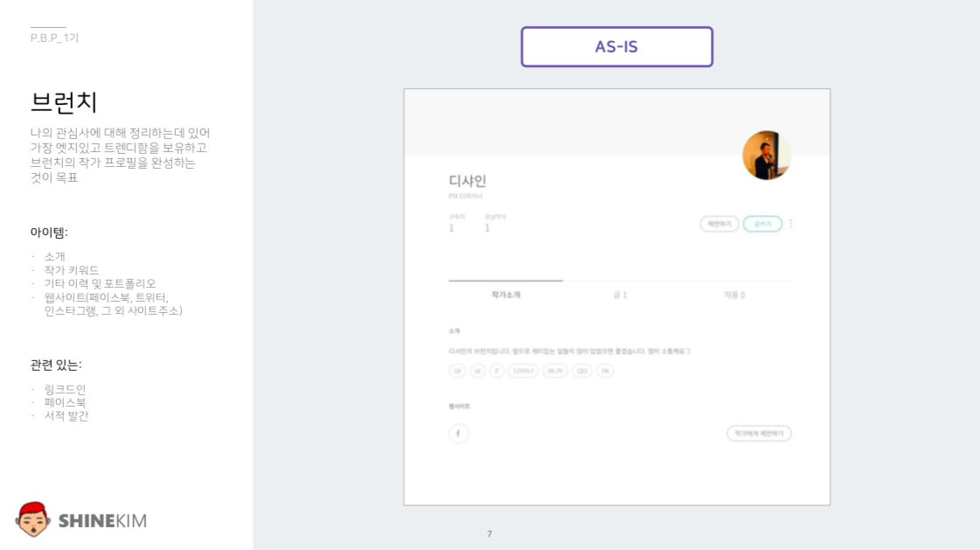The height and width of the screenshot is (550, 980).
Task: Select the IT keyword tag
Action: (496, 371)
